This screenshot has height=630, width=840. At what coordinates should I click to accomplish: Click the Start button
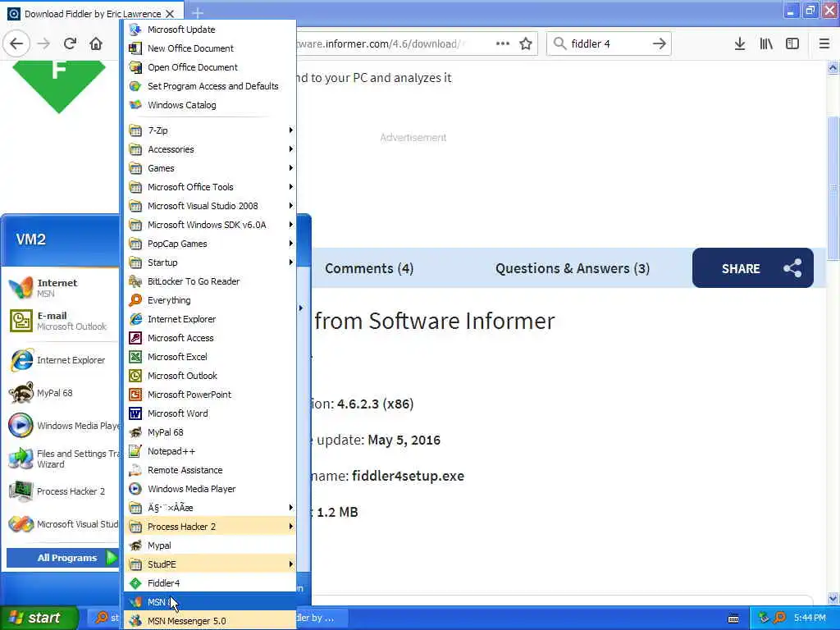(39, 618)
